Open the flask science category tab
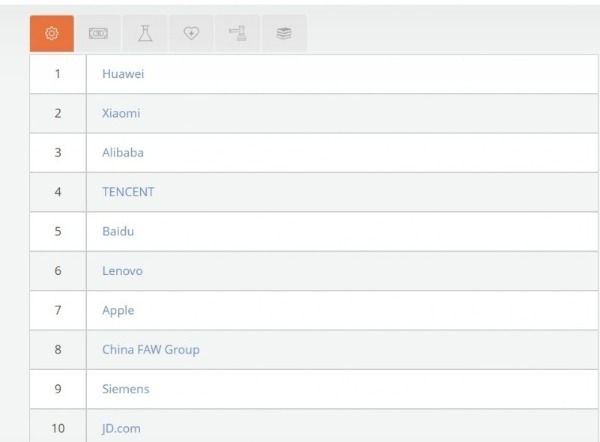600x442 pixels. [x=145, y=34]
